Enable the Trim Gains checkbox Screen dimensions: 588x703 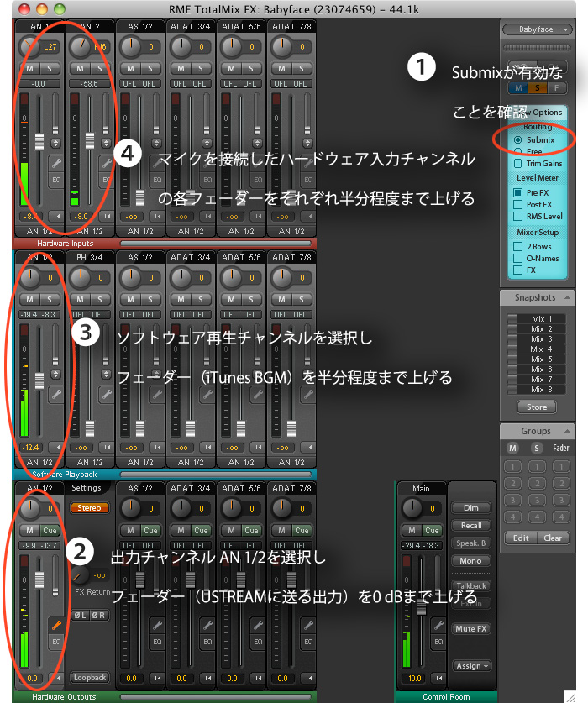pyautogui.click(x=517, y=163)
